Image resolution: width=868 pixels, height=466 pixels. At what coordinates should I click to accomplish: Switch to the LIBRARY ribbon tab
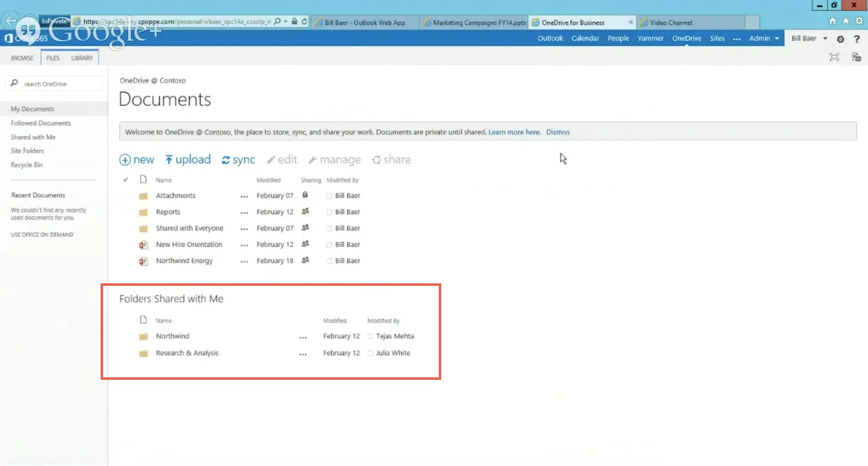tap(82, 58)
